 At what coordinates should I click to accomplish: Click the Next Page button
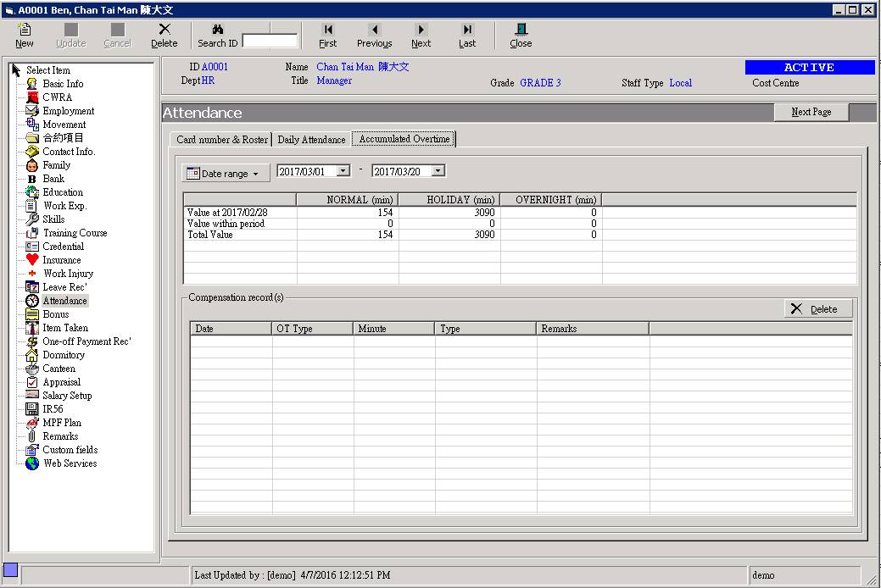point(811,112)
